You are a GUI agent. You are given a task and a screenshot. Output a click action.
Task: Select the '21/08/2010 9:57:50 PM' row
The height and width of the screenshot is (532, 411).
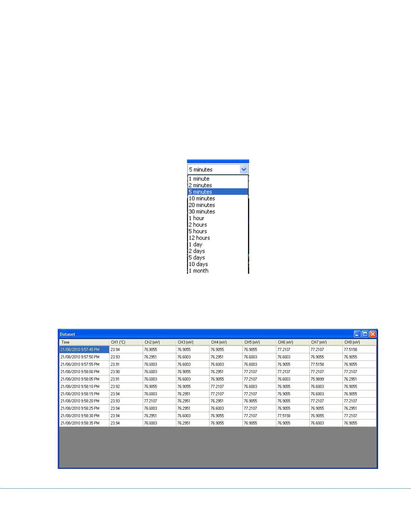218,357
